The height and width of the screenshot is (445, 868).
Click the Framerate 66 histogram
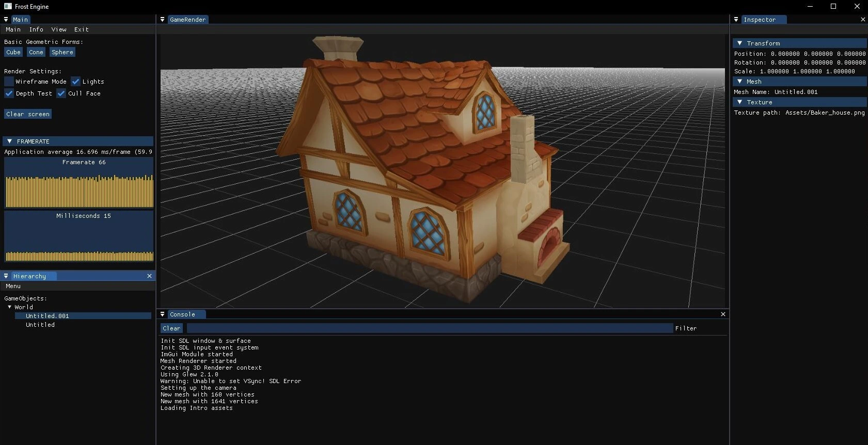[79, 183]
